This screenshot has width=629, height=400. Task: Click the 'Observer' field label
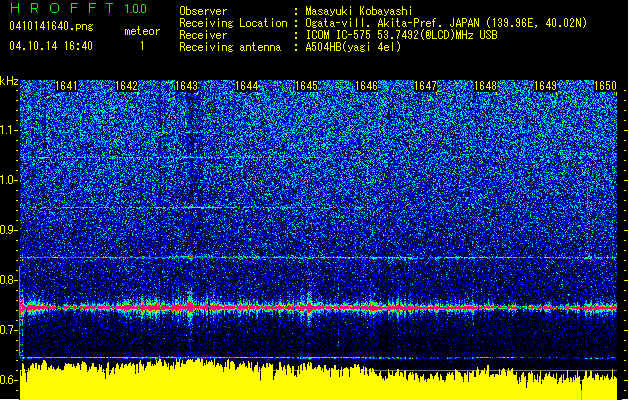tap(203, 11)
